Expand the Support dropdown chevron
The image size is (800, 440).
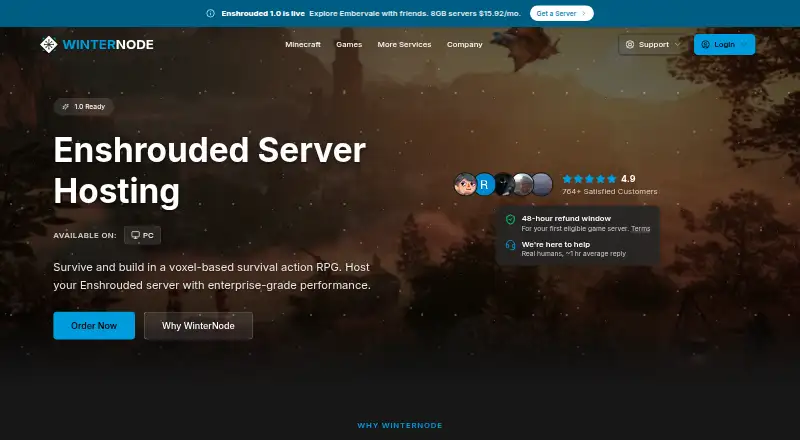point(678,44)
